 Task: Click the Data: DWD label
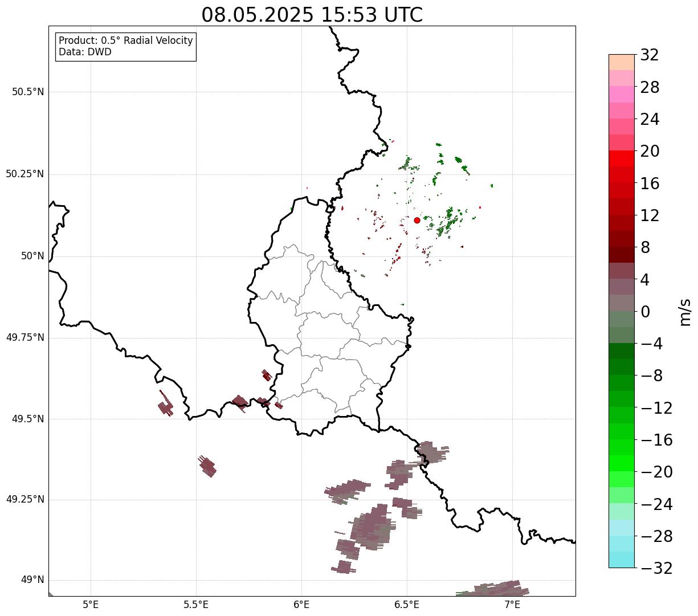tap(85, 52)
